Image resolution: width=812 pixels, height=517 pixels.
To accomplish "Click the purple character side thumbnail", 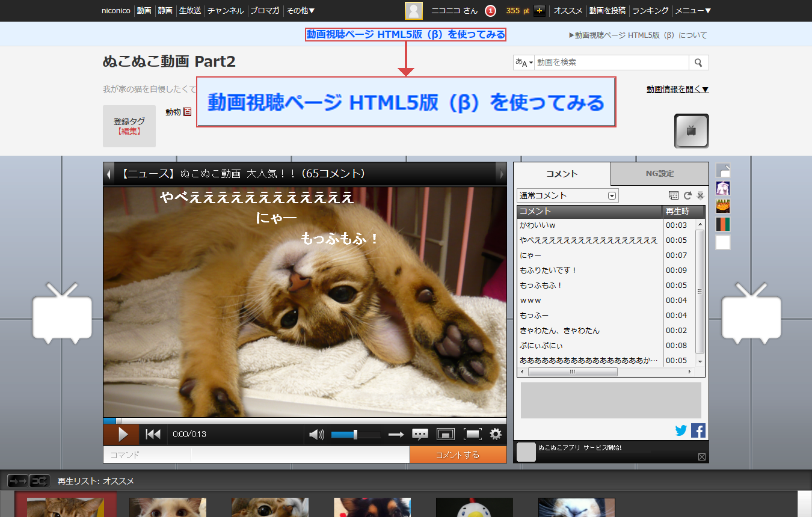I will click(723, 188).
